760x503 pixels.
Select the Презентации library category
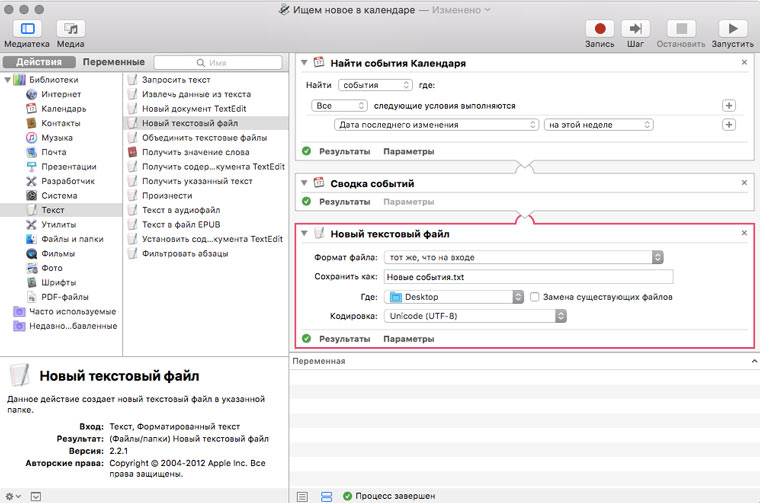click(68, 167)
